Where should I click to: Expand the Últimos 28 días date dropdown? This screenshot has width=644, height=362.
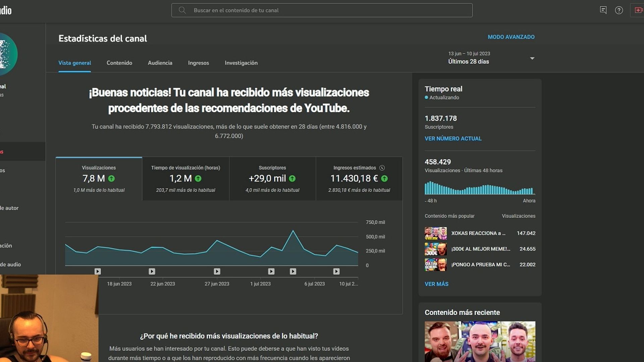(532, 58)
